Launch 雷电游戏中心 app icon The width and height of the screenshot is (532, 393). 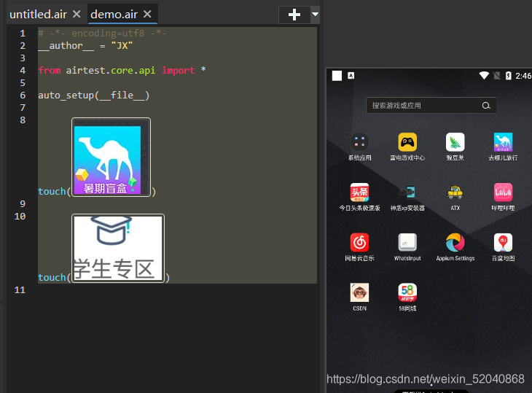(x=407, y=142)
